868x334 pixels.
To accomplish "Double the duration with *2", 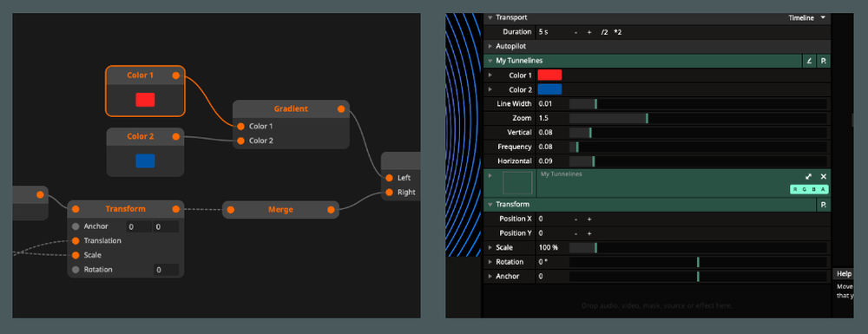I will click(618, 32).
